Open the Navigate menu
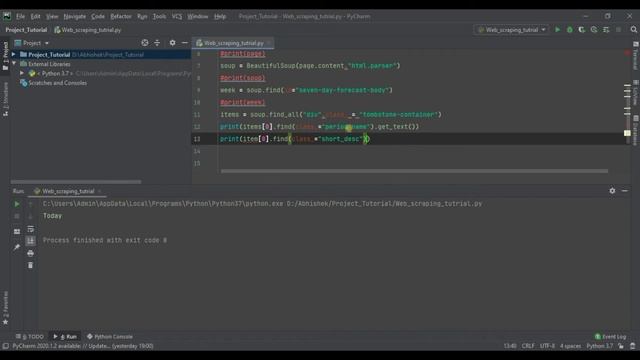The height and width of the screenshot is (360, 640). tap(75, 16)
